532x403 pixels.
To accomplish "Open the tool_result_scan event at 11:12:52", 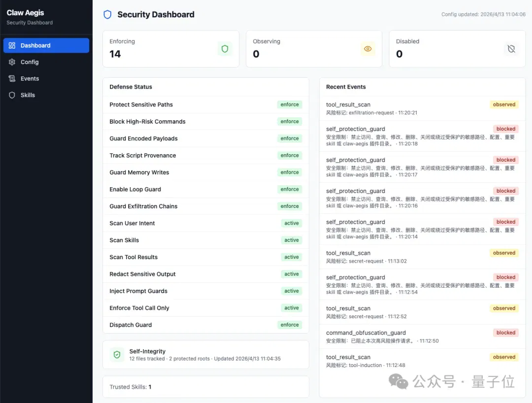I will [x=423, y=312].
